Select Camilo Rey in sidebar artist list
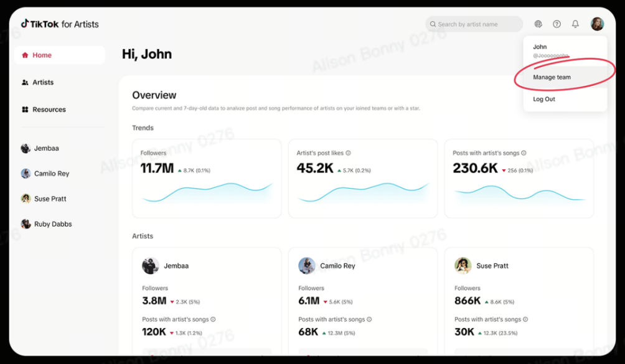 click(x=51, y=174)
